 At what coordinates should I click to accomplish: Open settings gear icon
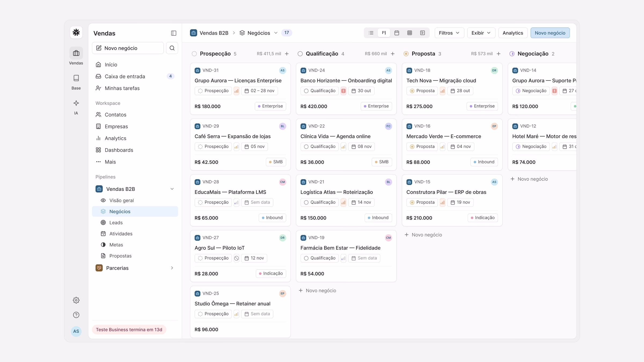(x=76, y=300)
